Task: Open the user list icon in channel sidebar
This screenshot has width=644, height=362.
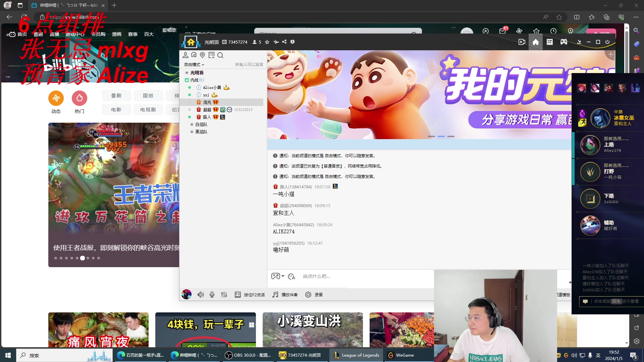Action: (185, 55)
